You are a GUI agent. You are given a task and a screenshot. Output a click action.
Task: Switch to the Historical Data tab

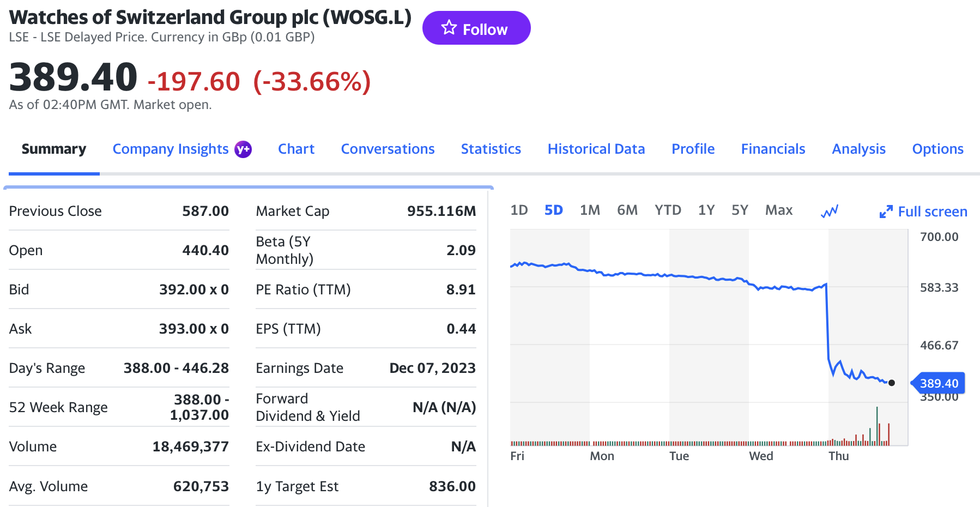[x=596, y=149]
